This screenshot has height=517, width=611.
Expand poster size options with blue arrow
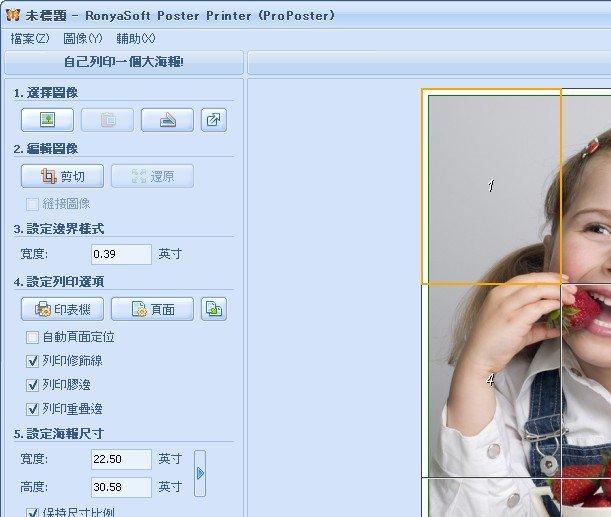[x=200, y=474]
